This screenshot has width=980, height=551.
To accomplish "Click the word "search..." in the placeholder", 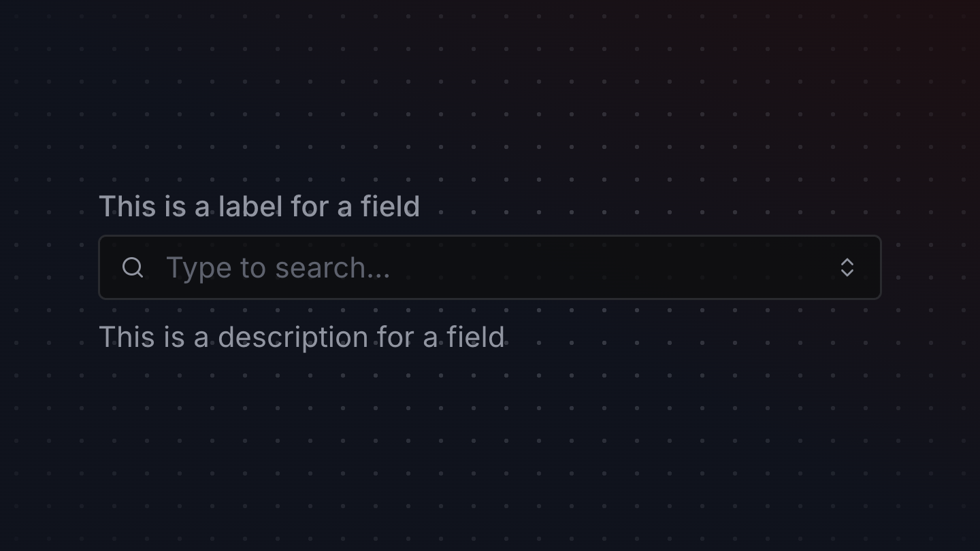I will (x=333, y=268).
